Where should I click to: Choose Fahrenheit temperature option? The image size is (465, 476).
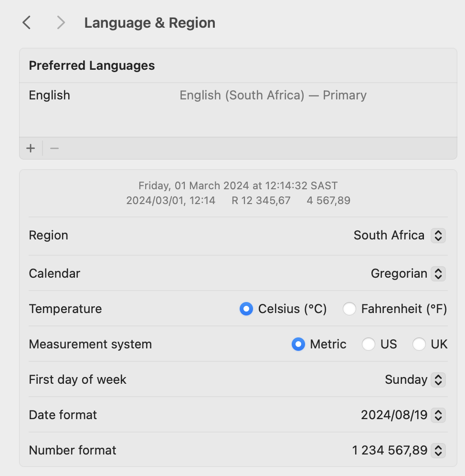pyautogui.click(x=349, y=309)
